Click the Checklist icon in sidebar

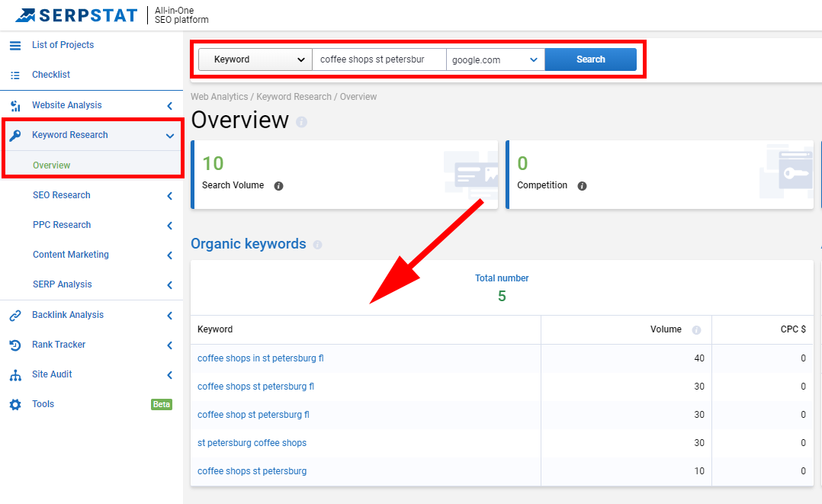pyautogui.click(x=15, y=75)
